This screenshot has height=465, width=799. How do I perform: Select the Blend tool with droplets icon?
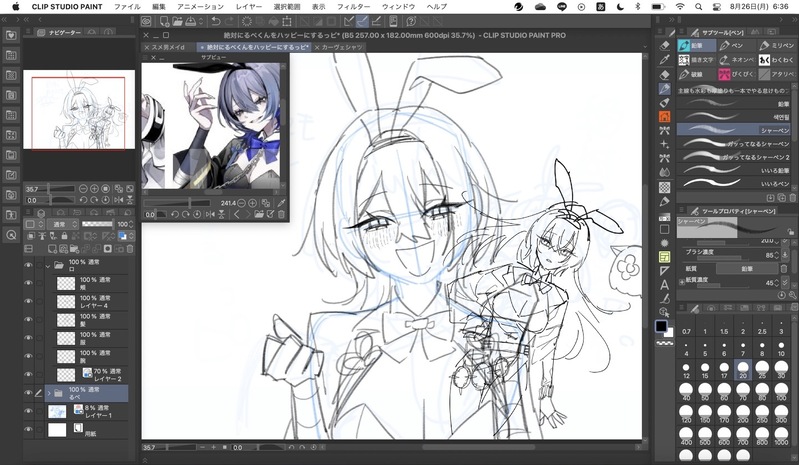point(664,173)
